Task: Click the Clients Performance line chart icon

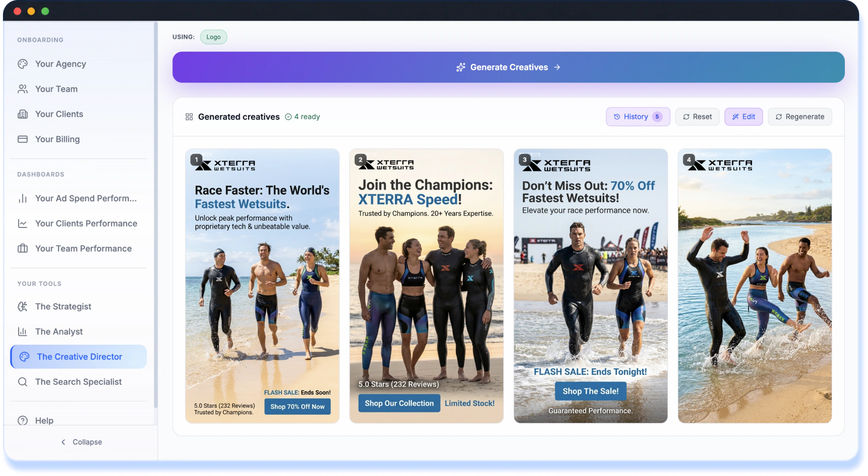Action: (x=23, y=224)
